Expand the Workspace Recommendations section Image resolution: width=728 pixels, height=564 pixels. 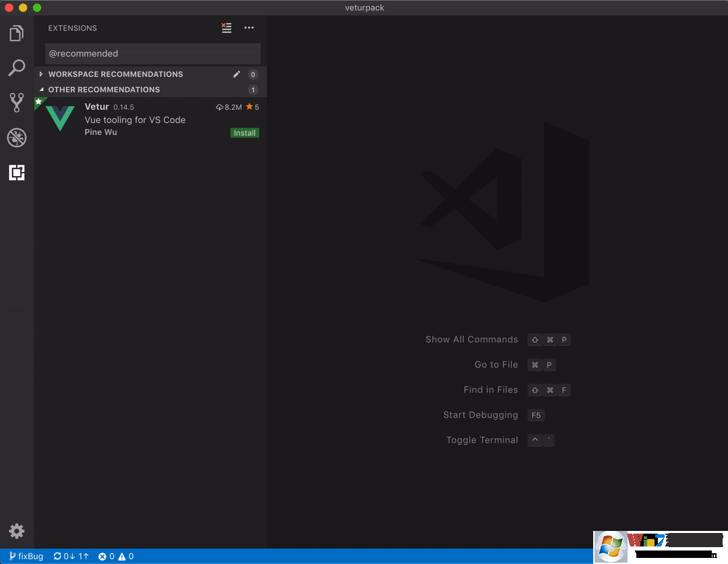115,74
